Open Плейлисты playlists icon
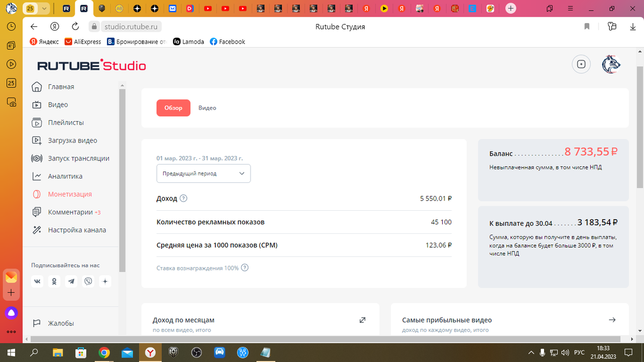The height and width of the screenshot is (362, 644). (36, 122)
